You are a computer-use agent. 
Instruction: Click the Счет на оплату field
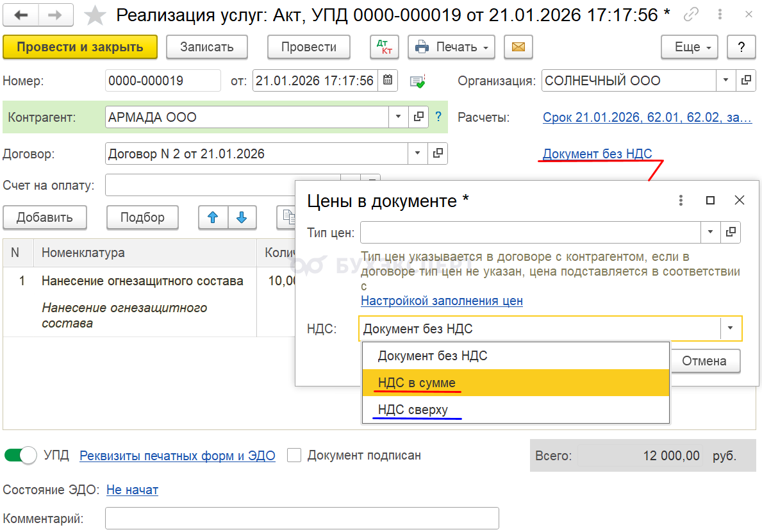(200, 185)
